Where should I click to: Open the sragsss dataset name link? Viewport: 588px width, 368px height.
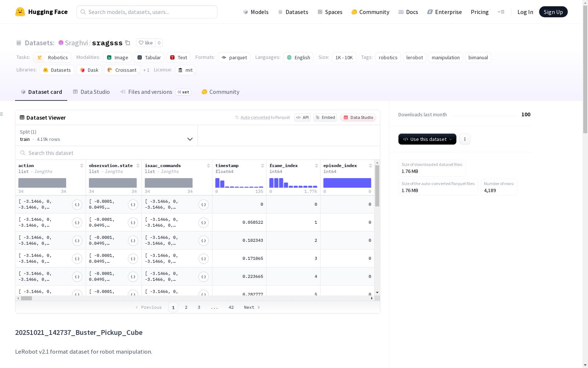click(x=107, y=43)
